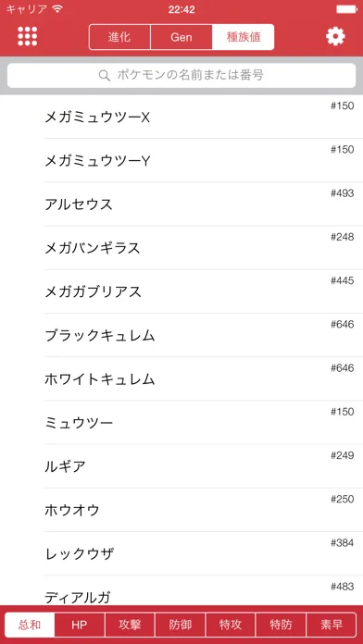Sort list by 防御 stat
Screen dimensions: 363x644
(x=180, y=625)
